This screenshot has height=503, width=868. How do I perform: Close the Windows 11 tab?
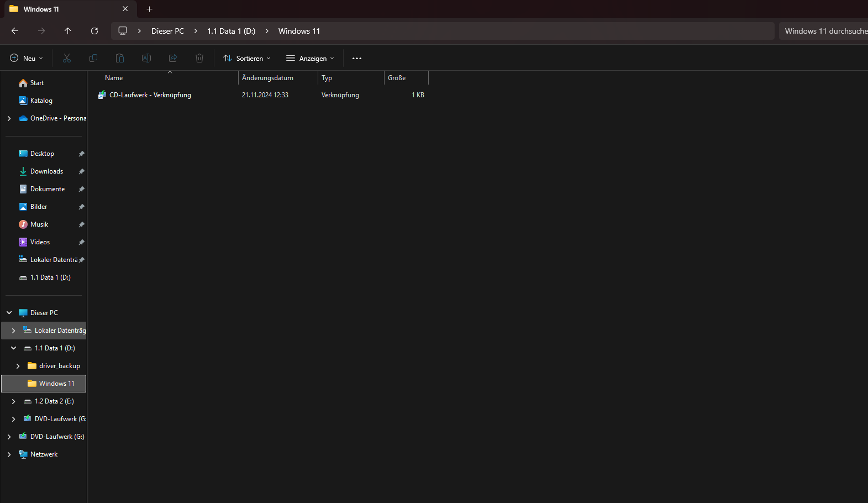click(x=125, y=9)
